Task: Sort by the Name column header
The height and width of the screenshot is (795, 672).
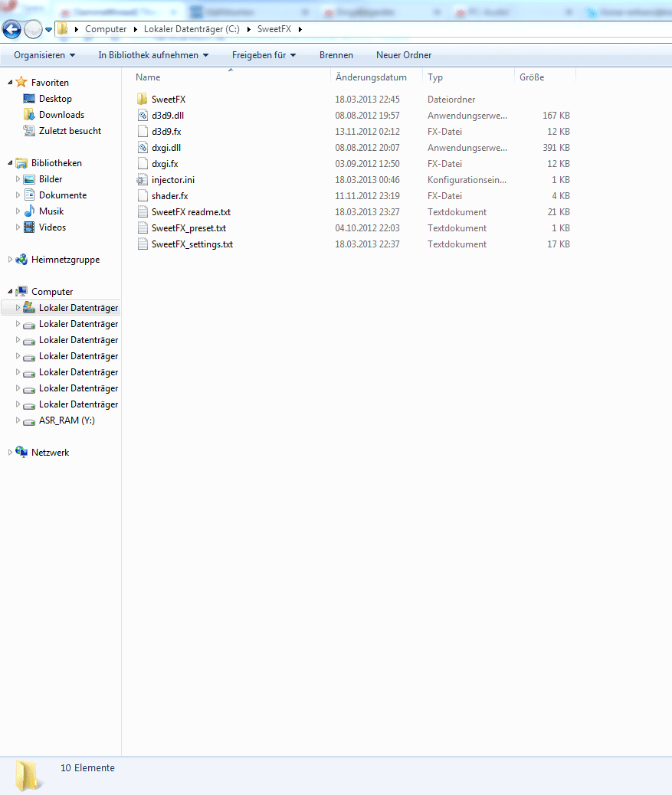Action: [148, 77]
